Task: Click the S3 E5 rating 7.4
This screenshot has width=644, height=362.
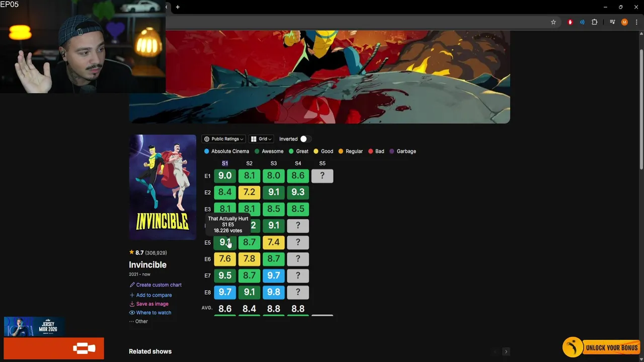Action: point(274,242)
